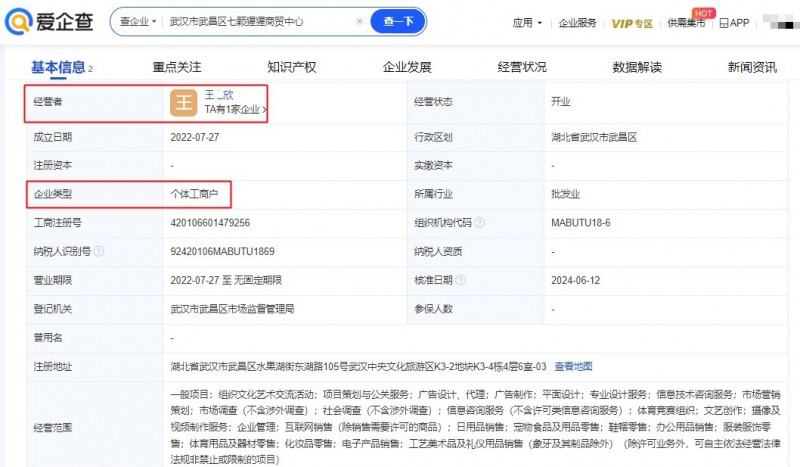This screenshot has height=467, width=800.
Task: Clear the search box with the X icon
Action: coord(359,21)
